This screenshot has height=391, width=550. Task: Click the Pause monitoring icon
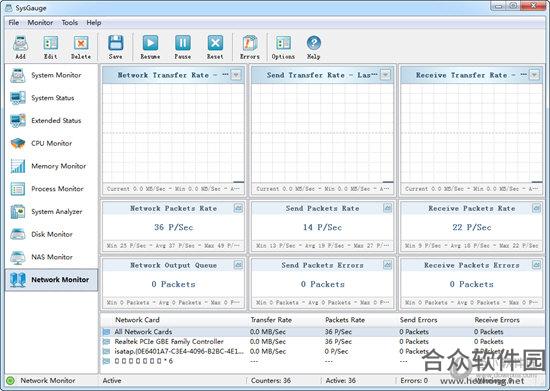pos(183,43)
